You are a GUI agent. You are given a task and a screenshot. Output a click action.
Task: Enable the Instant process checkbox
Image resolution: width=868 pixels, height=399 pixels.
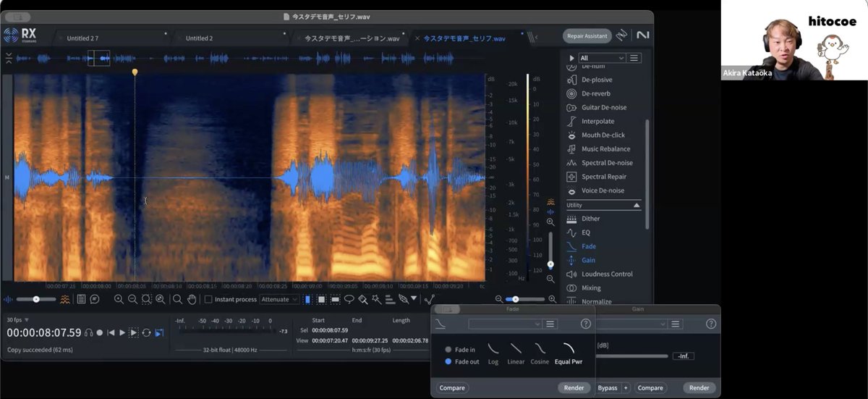pos(208,299)
